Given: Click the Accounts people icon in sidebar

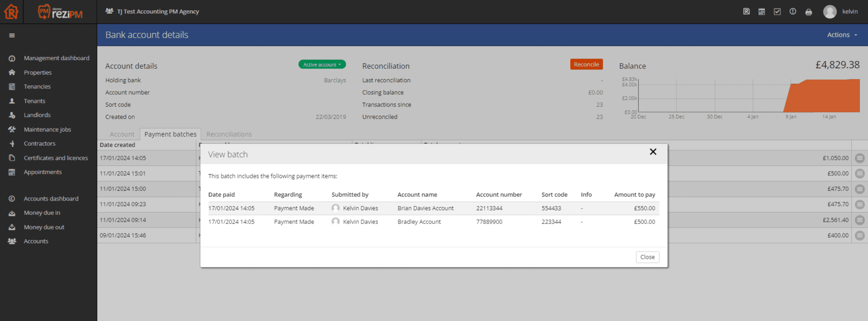Looking at the screenshot, I should point(12,241).
